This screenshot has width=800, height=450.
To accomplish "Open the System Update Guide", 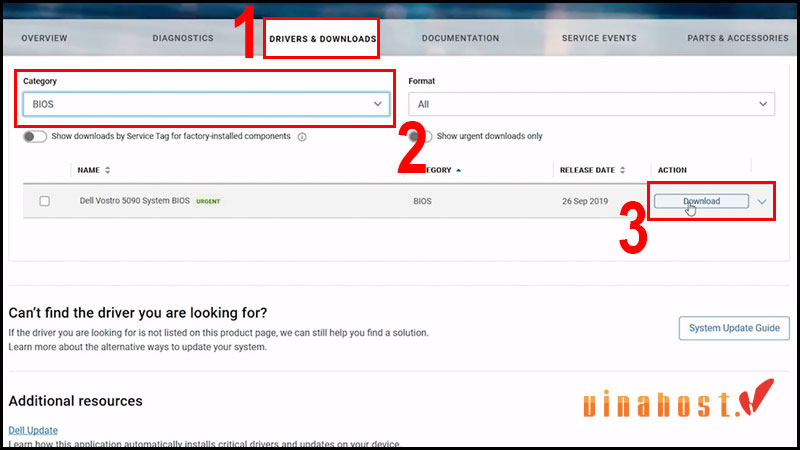I will [734, 328].
